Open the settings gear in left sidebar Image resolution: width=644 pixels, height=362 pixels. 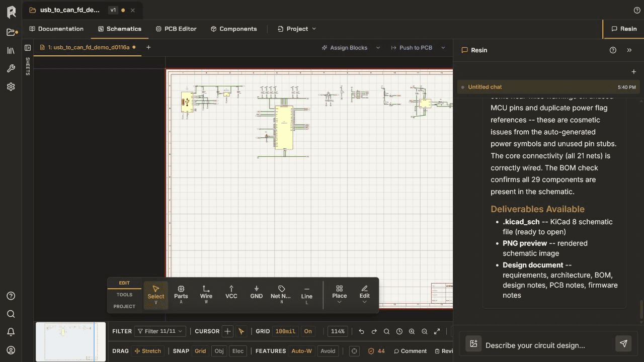11,86
